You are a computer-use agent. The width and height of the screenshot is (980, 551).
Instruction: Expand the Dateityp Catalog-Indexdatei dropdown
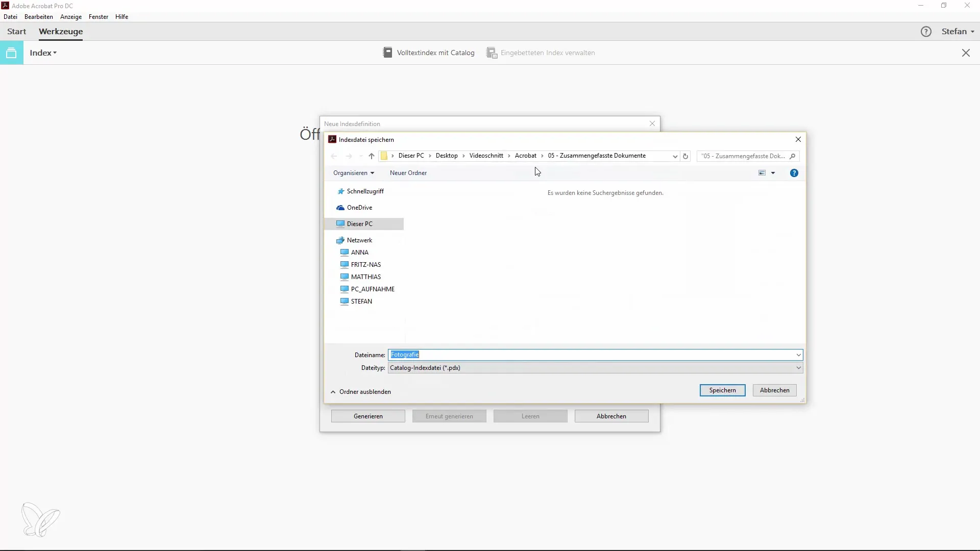[x=798, y=367]
